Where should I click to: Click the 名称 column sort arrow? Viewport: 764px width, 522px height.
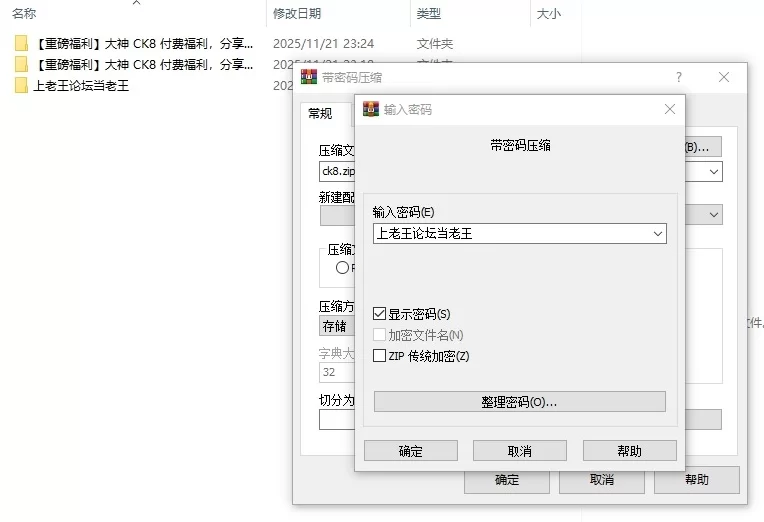coord(136,3)
